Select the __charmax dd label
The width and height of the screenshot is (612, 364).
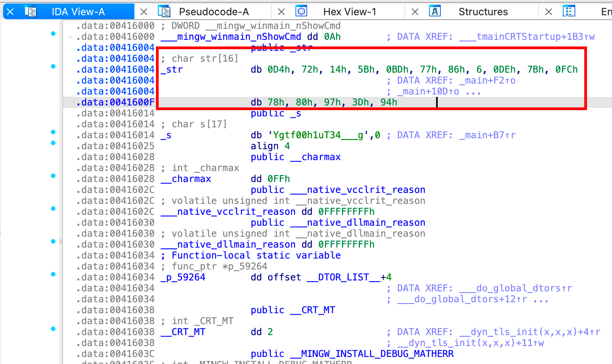pyautogui.click(x=186, y=179)
